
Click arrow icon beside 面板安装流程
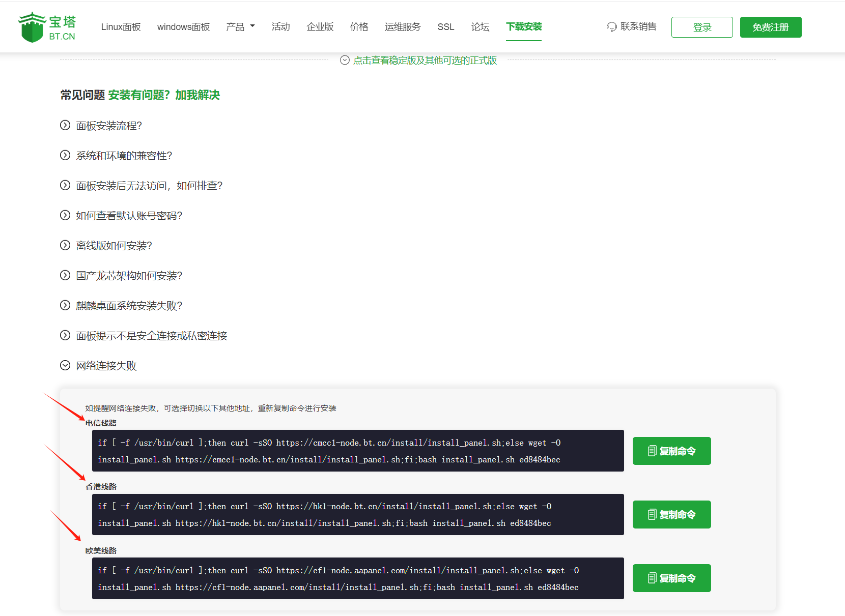[65, 125]
